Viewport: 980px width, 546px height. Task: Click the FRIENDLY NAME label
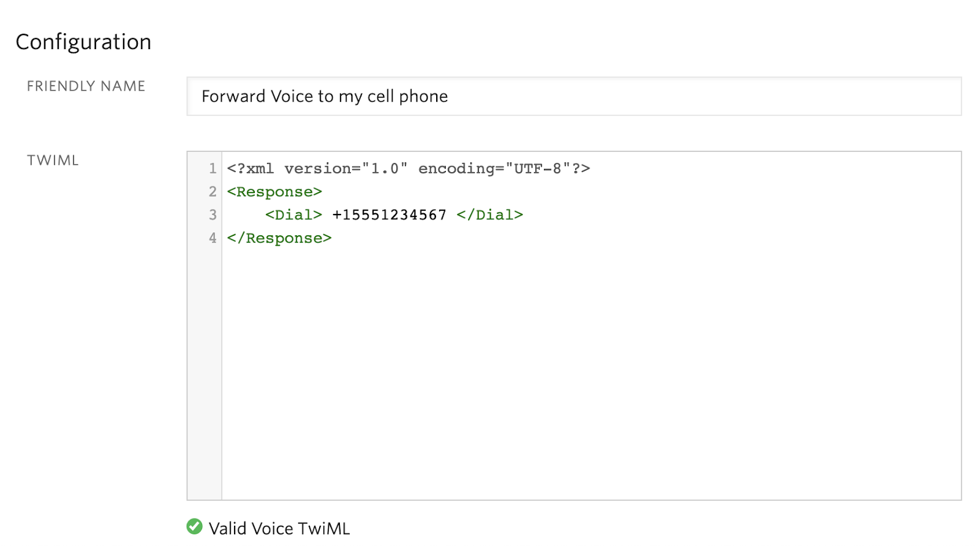[86, 86]
